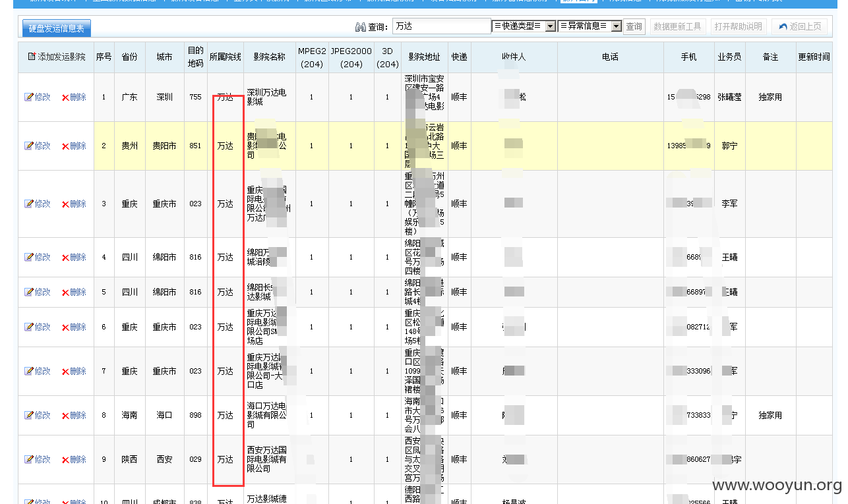Click the 广东 province cell
848x504 pixels.
pos(129,97)
